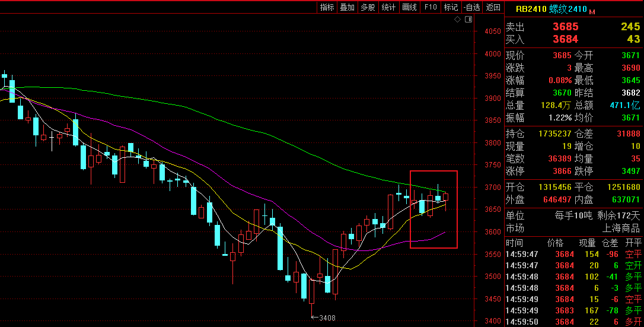Image resolution: width=644 pixels, height=327 pixels.
Task: Click the 3700 price axis label
Action: (x=492, y=188)
